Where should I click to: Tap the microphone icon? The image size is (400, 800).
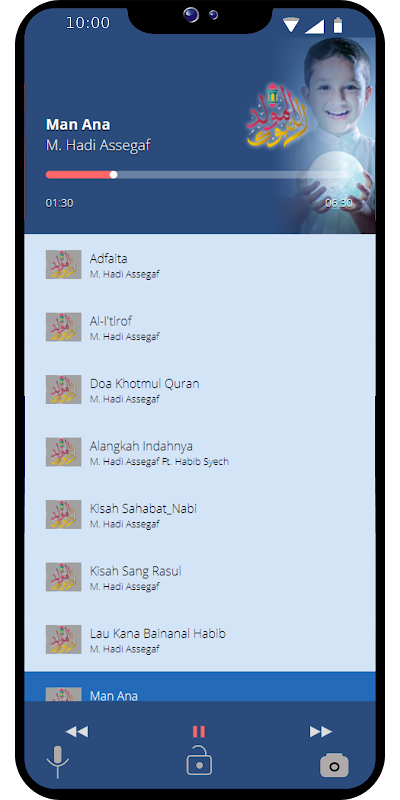58,762
